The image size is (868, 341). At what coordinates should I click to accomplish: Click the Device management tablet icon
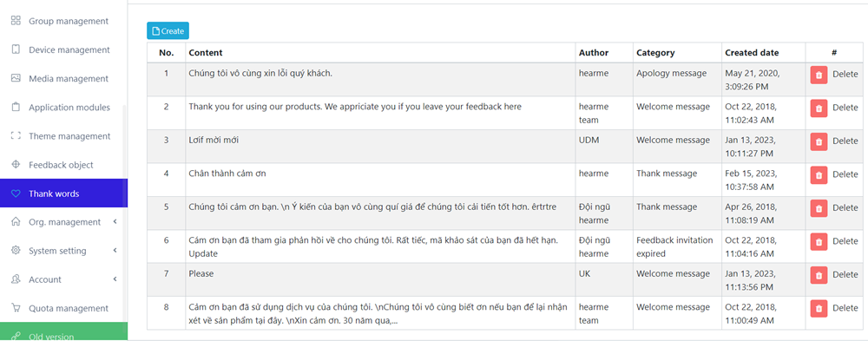(x=16, y=49)
